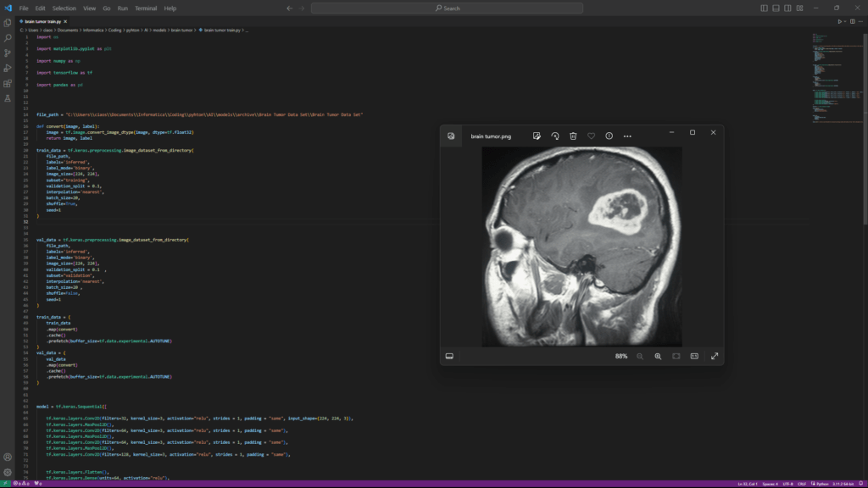Open the Help menu

(x=170, y=8)
